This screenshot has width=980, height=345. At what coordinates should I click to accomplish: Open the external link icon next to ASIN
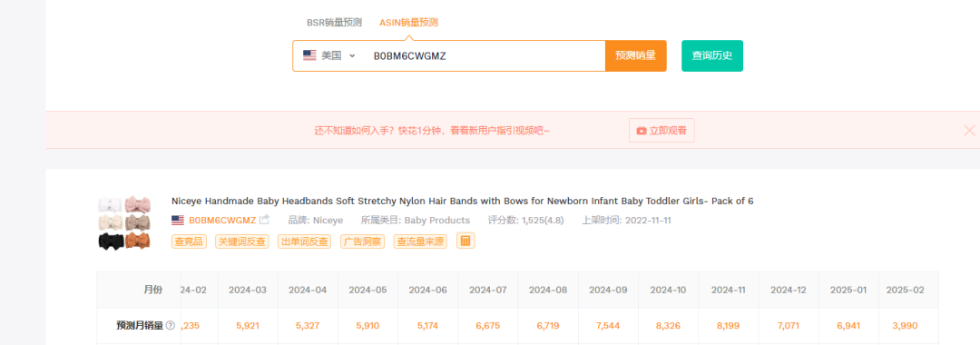[264, 220]
